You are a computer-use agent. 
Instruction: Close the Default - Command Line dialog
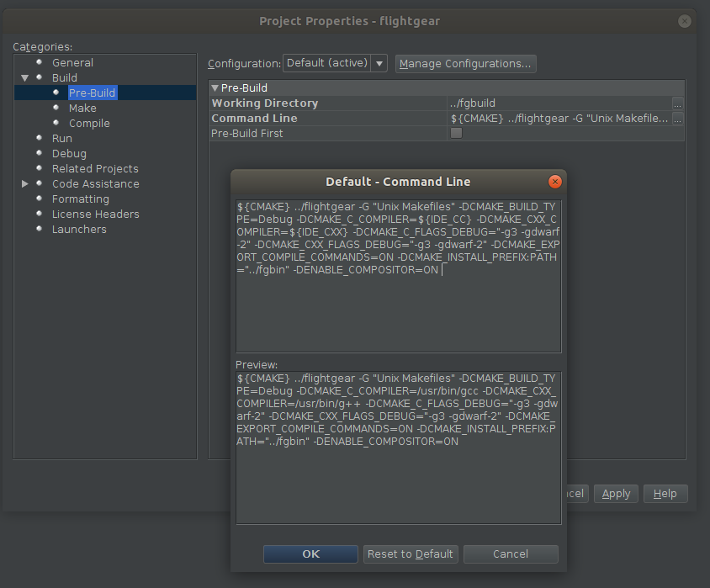tap(554, 182)
